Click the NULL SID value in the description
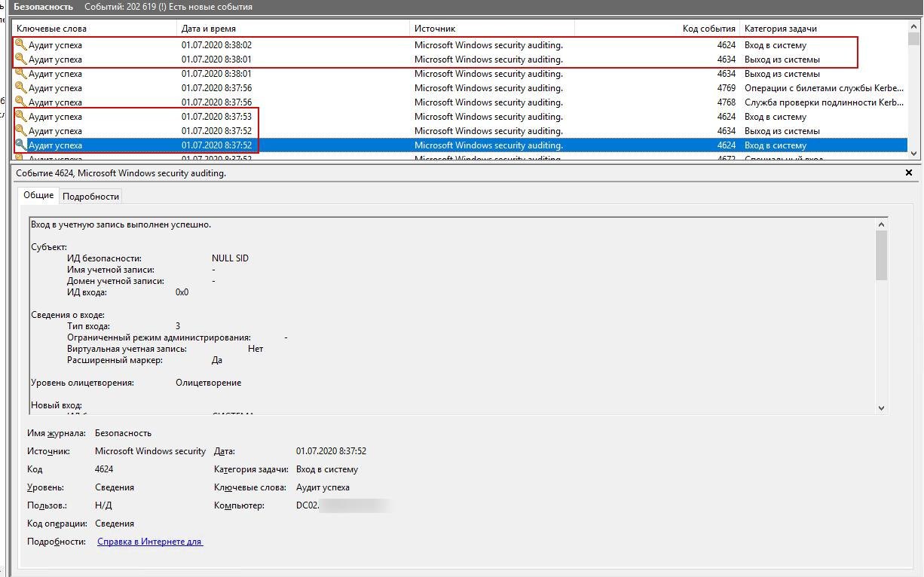The width and height of the screenshot is (924, 577). point(230,258)
